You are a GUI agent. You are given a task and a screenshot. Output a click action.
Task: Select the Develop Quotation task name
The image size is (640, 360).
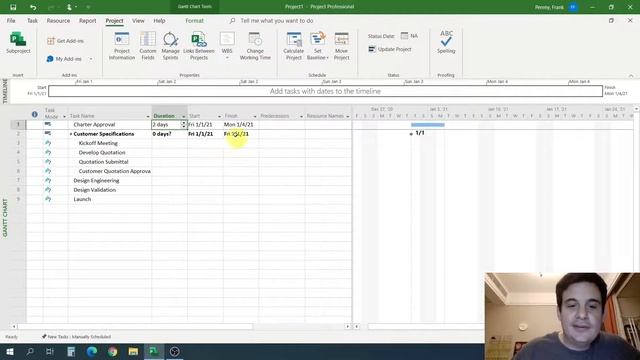(x=102, y=153)
